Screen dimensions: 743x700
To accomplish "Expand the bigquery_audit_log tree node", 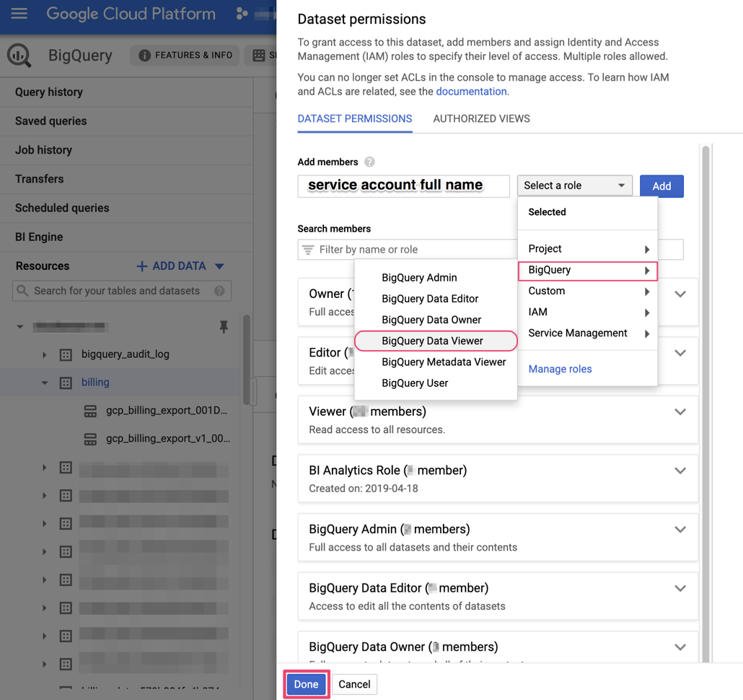I will [45, 354].
